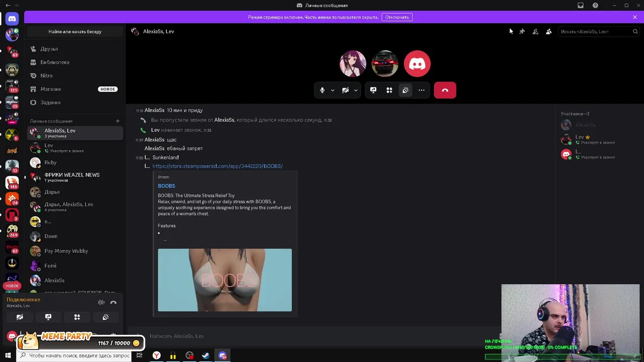Image resolution: width=644 pixels, height=362 pixels.
Task: Open the Fumi direct message
Action: click(x=75, y=265)
